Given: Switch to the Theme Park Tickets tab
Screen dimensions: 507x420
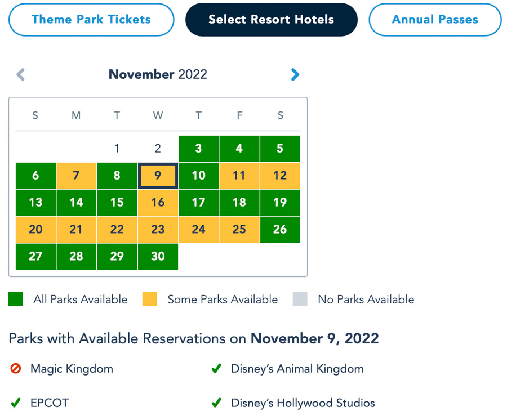Looking at the screenshot, I should pos(91,20).
